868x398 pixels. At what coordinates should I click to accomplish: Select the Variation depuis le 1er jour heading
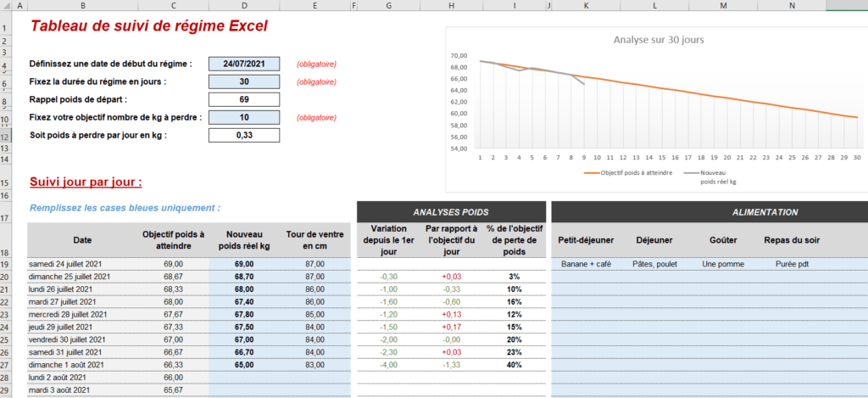[x=388, y=240]
